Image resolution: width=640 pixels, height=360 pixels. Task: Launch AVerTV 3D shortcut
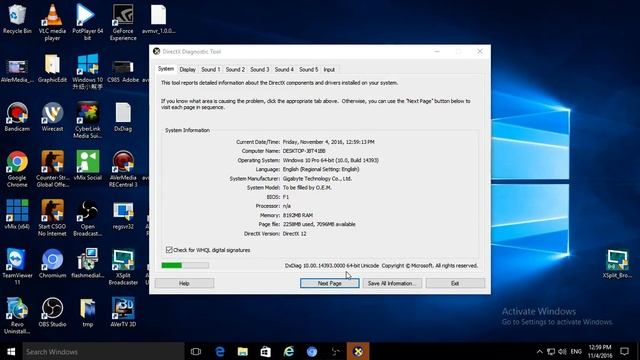pos(123,312)
